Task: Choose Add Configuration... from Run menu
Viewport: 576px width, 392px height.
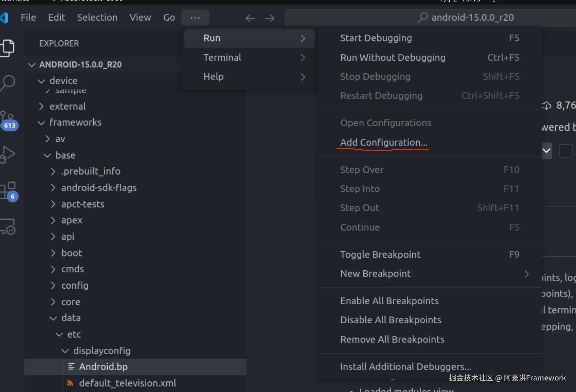Action: coord(384,143)
